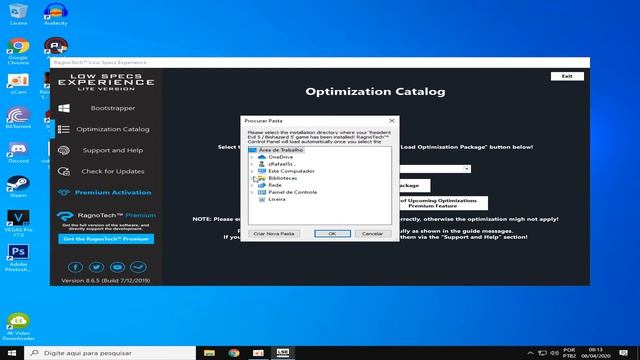Expand the Este Computador tree node
This screenshot has width=640, height=360.
coord(252,171)
